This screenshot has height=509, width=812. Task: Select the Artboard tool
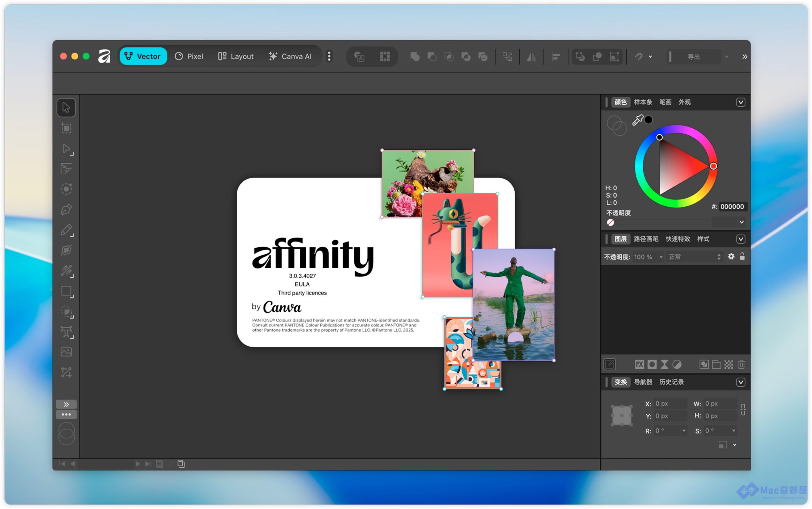pos(66,128)
